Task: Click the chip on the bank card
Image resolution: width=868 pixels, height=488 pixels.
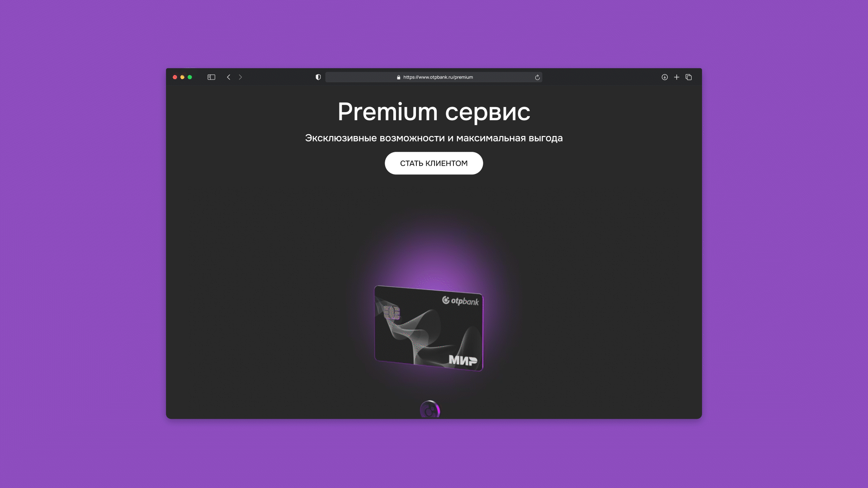Action: [392, 312]
